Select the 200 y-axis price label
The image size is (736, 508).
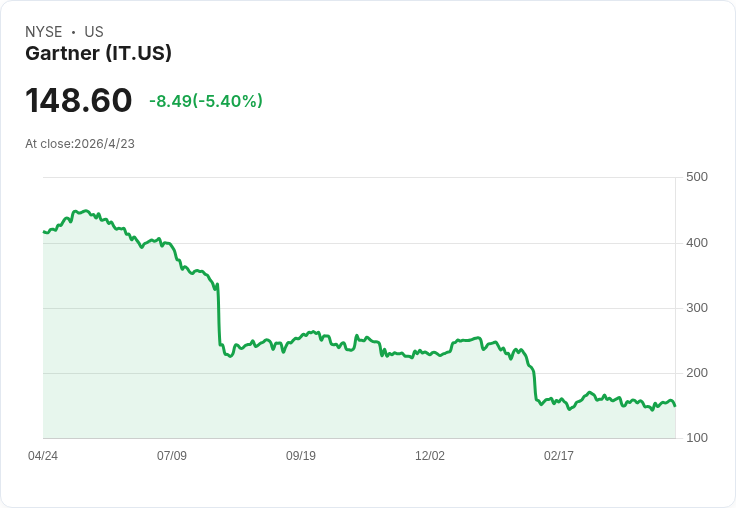(697, 373)
